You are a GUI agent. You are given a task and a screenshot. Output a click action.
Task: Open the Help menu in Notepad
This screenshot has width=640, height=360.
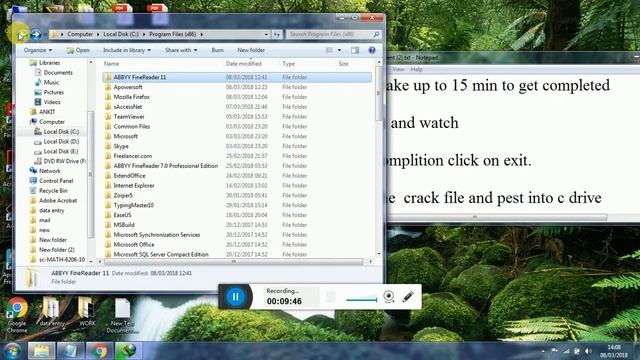(x=416, y=69)
